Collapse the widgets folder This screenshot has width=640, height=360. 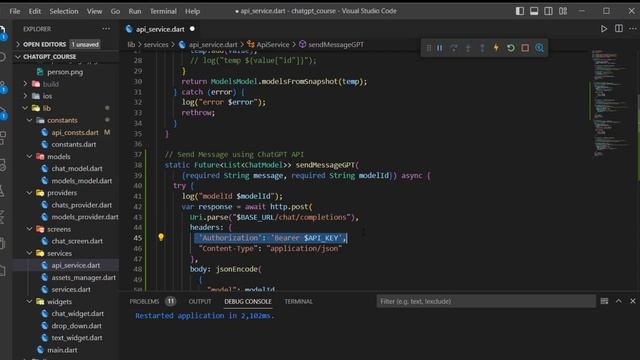click(x=59, y=302)
